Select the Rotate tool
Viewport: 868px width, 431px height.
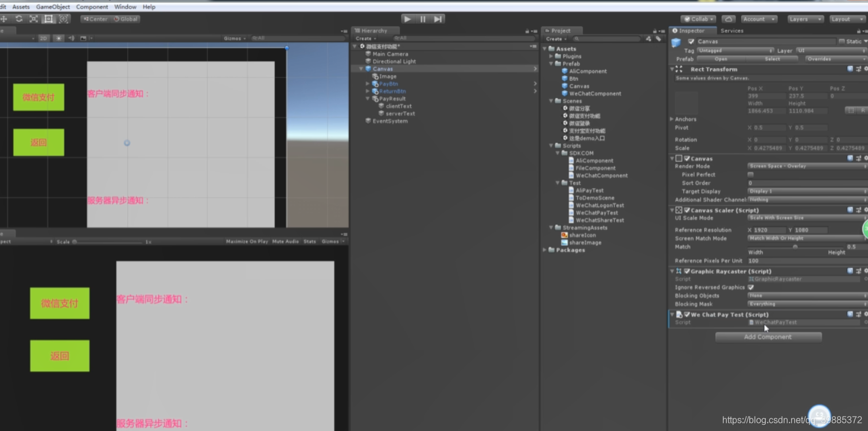pos(19,19)
